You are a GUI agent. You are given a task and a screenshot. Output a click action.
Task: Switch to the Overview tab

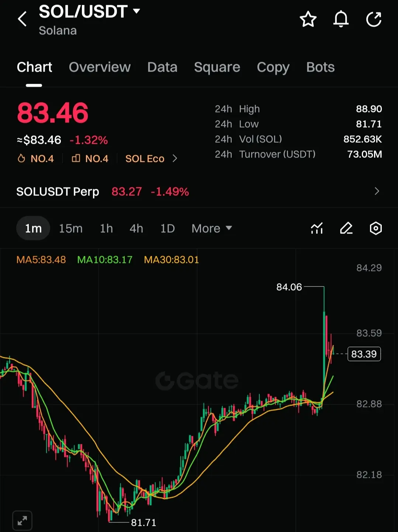(x=100, y=67)
